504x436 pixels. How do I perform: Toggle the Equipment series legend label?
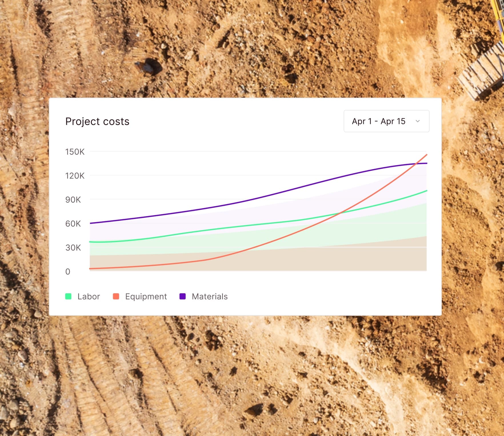[146, 296]
